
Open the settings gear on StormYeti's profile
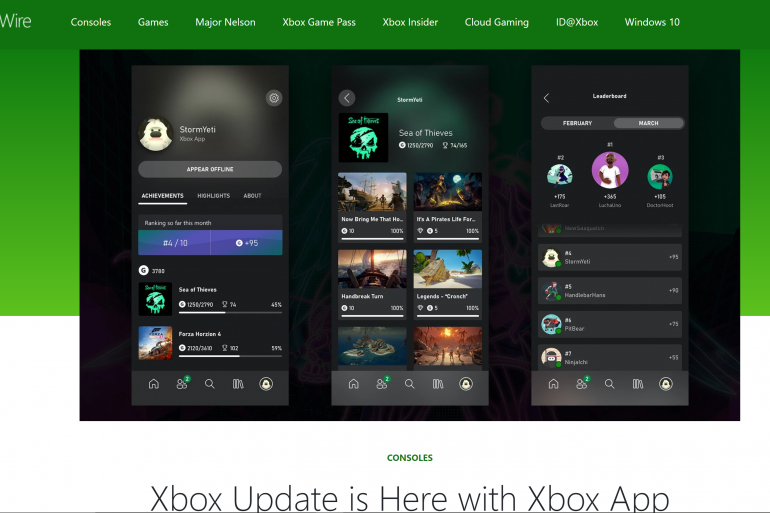[x=274, y=98]
